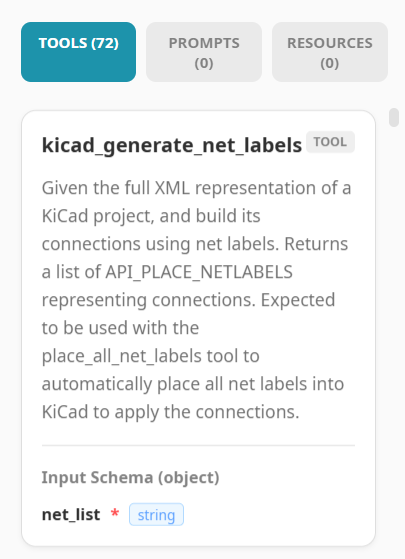Click the word XML in the description
The height and width of the screenshot is (559, 405).
tap(172, 188)
